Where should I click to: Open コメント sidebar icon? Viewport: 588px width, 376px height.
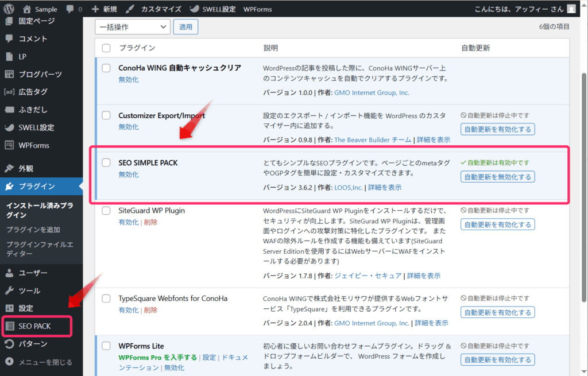[x=9, y=38]
